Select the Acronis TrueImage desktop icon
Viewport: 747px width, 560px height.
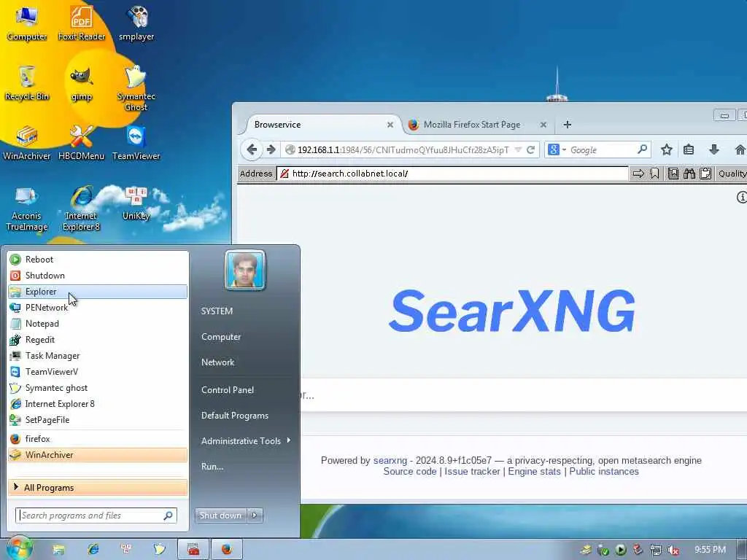click(27, 208)
